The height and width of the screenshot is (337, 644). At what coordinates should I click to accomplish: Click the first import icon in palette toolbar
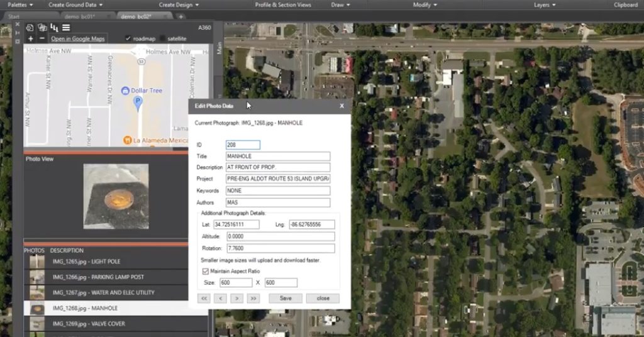pos(30,28)
